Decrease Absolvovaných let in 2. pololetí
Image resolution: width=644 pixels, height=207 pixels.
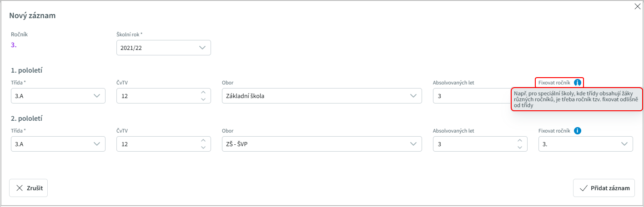click(x=519, y=147)
